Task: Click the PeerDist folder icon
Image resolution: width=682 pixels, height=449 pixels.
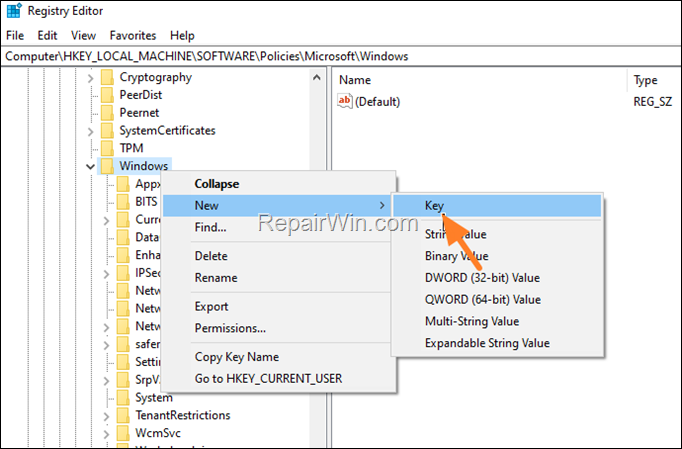Action: (x=106, y=95)
